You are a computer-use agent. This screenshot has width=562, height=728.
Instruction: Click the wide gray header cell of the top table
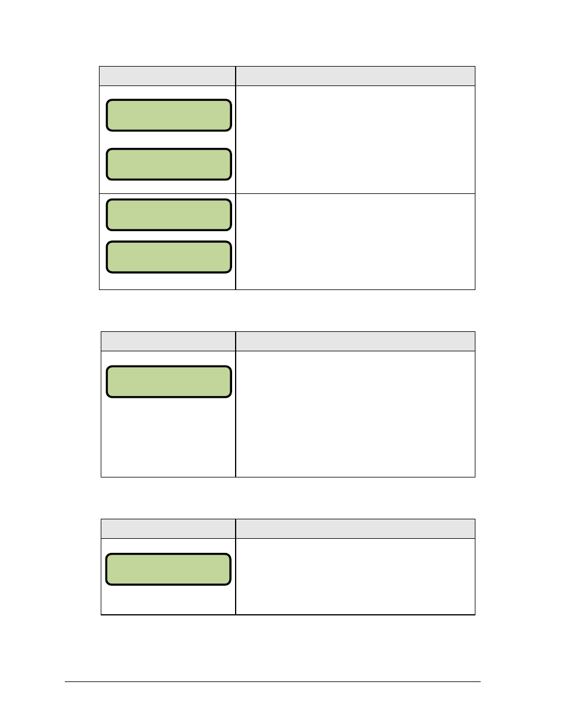(x=355, y=76)
